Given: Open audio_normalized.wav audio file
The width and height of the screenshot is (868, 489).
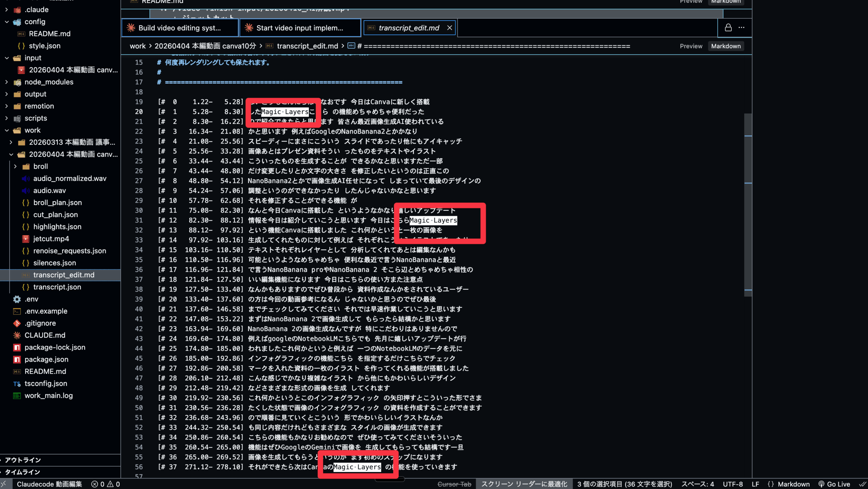Looking at the screenshot, I should tap(70, 178).
